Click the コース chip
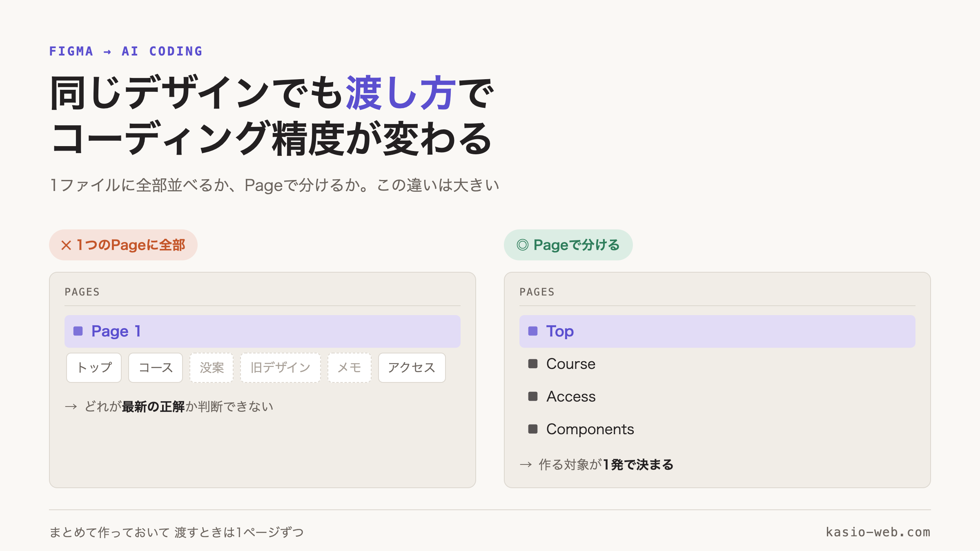The height and width of the screenshot is (551, 980). [156, 368]
